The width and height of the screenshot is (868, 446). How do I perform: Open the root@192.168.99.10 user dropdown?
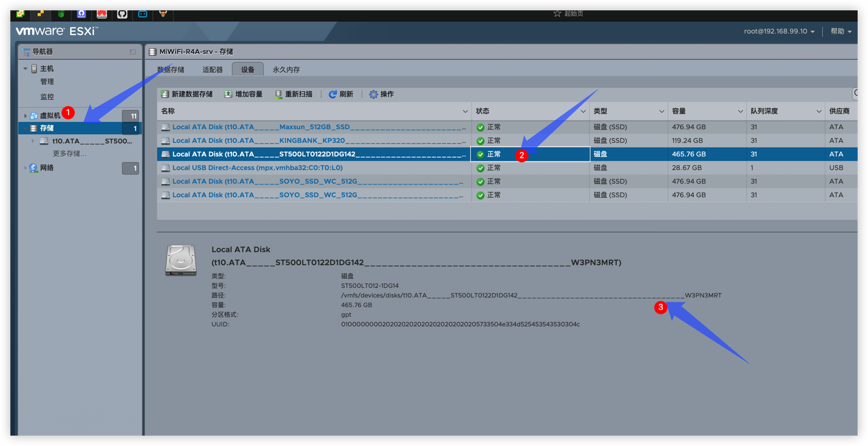[779, 31]
